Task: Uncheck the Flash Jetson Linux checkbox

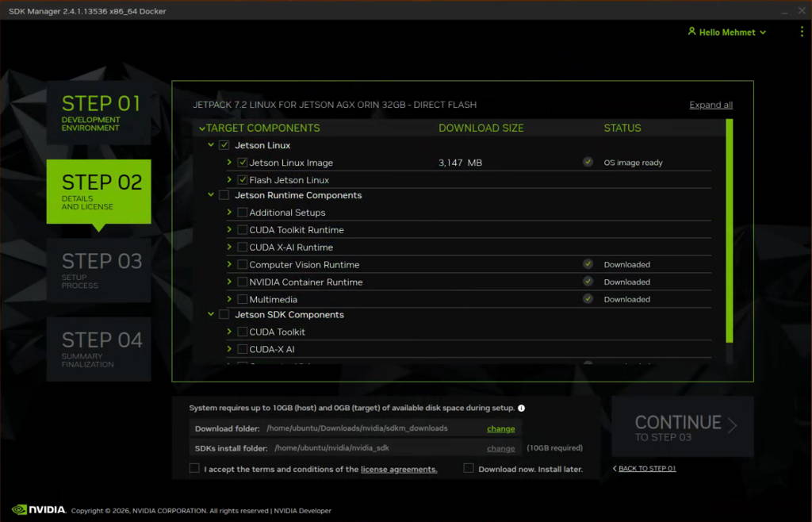Action: pyautogui.click(x=243, y=180)
